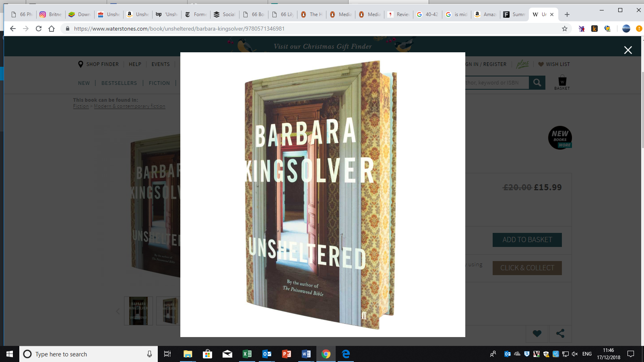Screen dimensions: 644x362
Task: Switch to the Social tab
Action: pos(225,14)
